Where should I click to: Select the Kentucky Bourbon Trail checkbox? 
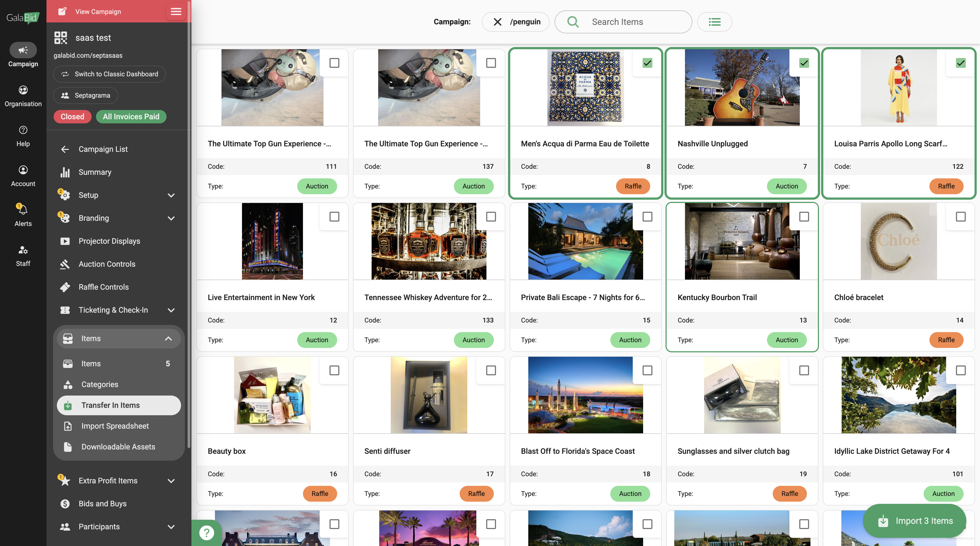(804, 216)
